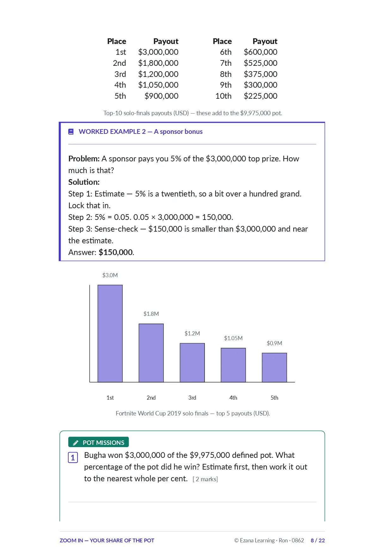Click the page number 8 / 22
The width and height of the screenshot is (392, 555).
click(318, 540)
